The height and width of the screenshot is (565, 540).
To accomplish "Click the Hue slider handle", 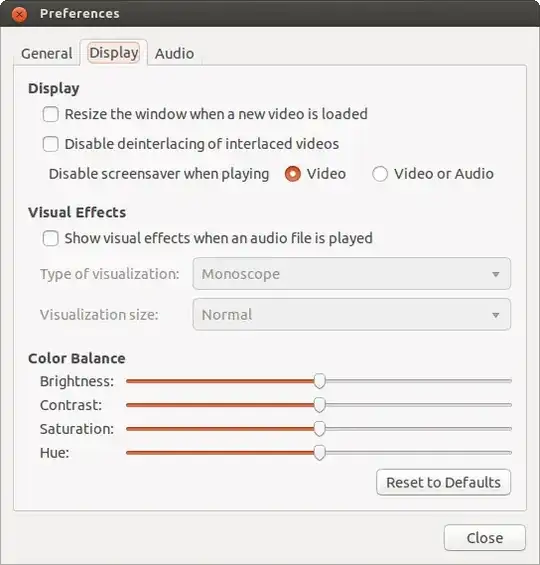I will (x=319, y=453).
